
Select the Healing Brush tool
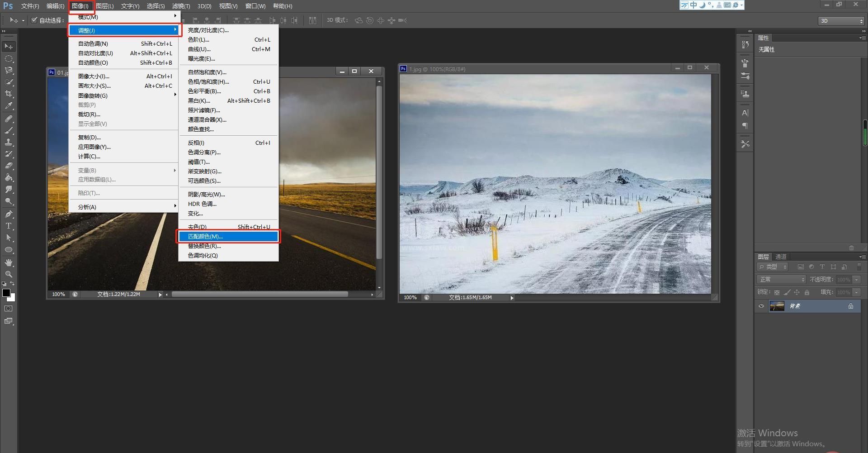coord(9,119)
